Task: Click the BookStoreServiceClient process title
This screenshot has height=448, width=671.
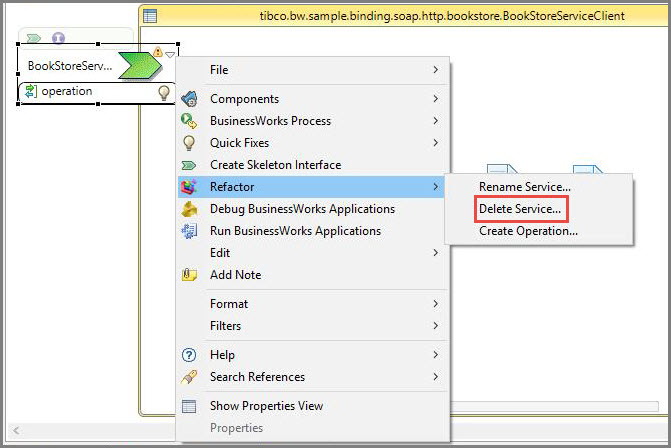Action: click(x=442, y=16)
